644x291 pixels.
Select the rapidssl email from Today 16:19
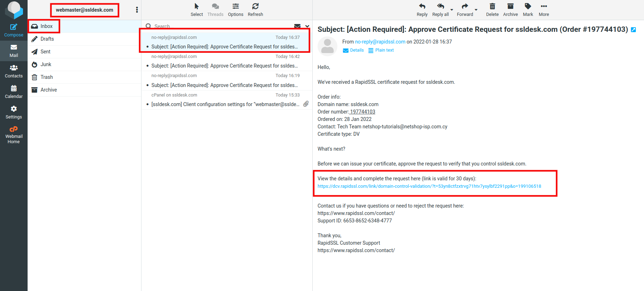(x=226, y=81)
